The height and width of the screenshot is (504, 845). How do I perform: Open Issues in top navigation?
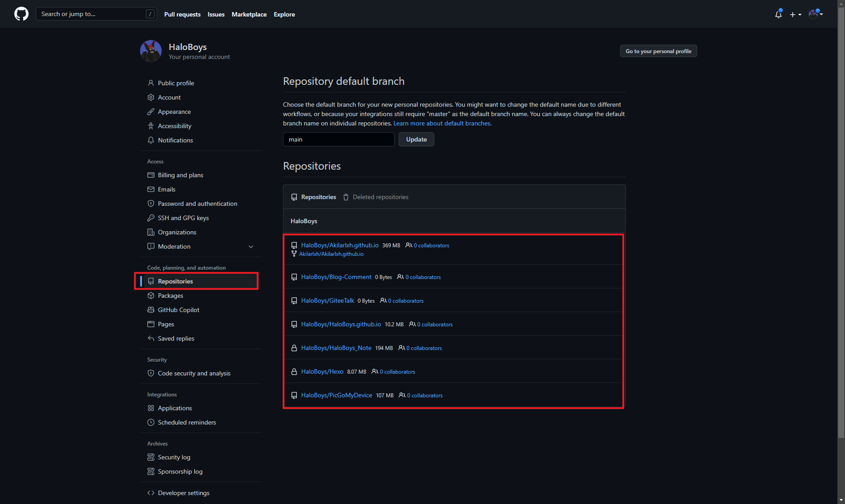[x=216, y=14]
